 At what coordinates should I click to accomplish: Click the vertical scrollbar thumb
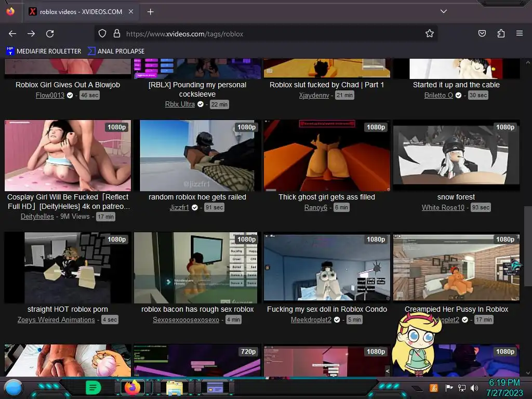pyautogui.click(x=528, y=245)
